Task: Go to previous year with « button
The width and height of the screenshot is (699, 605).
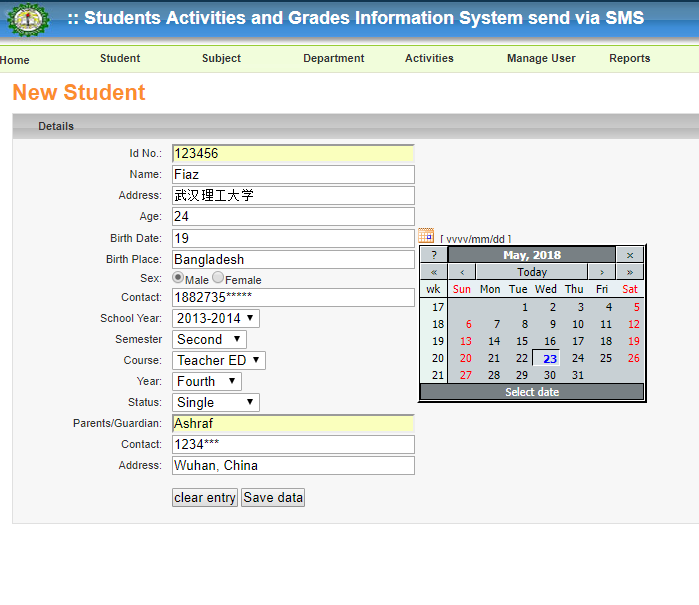Action: (434, 272)
